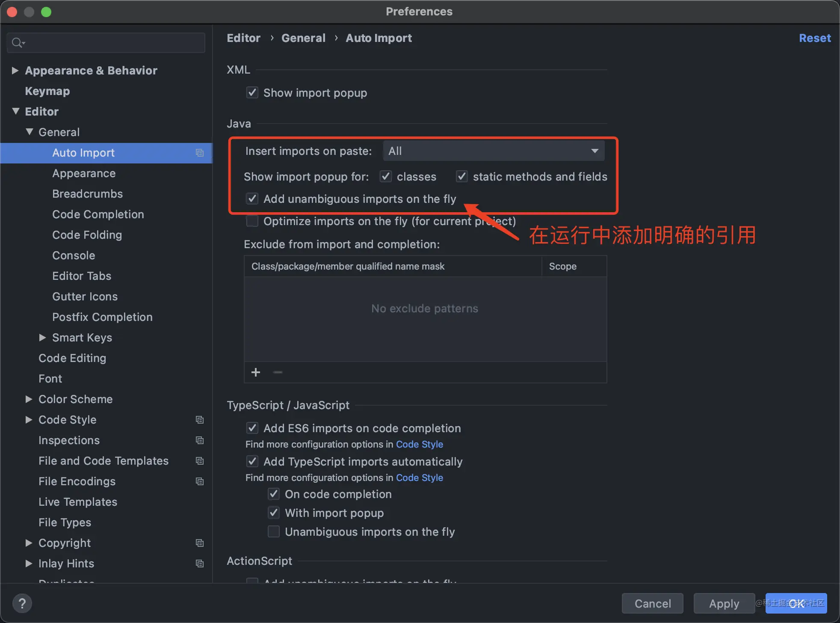This screenshot has height=623, width=840.
Task: Open the Insert imports on paste dropdown
Action: [x=494, y=151]
